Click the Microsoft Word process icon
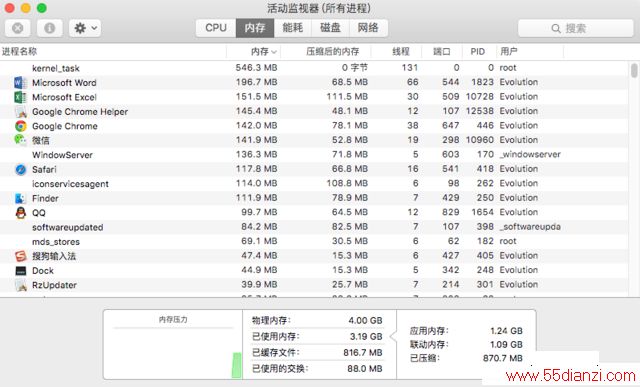 (20, 82)
